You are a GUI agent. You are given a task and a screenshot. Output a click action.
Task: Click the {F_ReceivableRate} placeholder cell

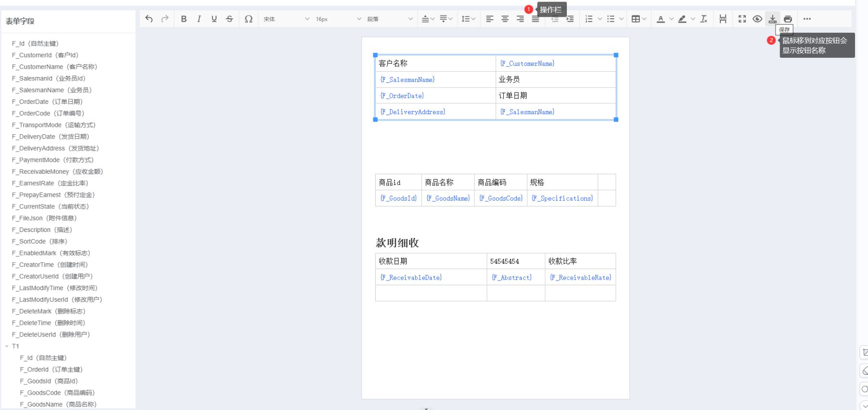[581, 278]
